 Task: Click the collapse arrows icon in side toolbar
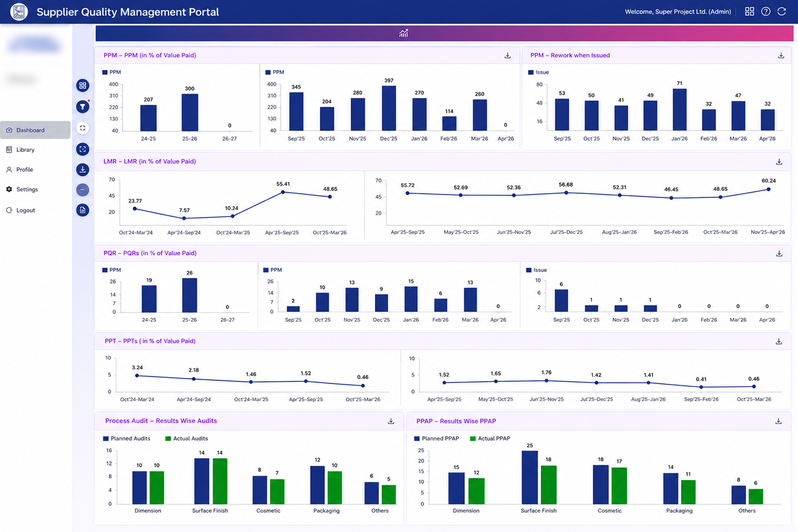click(82, 128)
